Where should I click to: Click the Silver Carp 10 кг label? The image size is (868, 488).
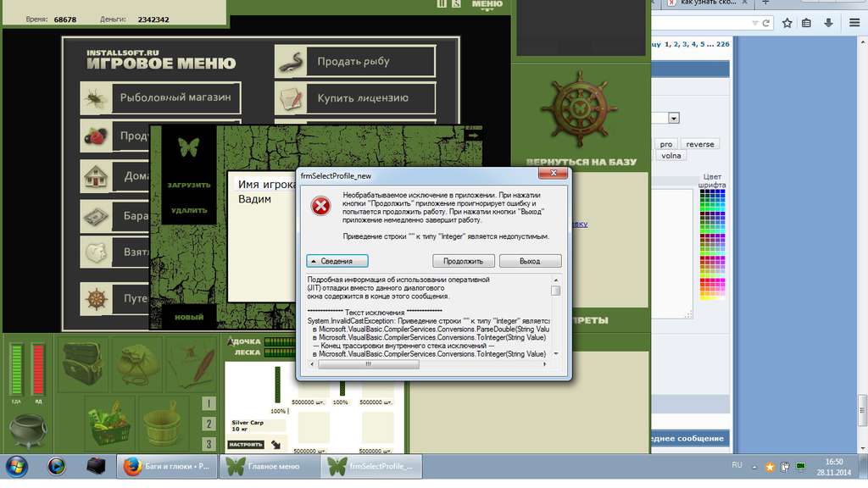(x=248, y=425)
